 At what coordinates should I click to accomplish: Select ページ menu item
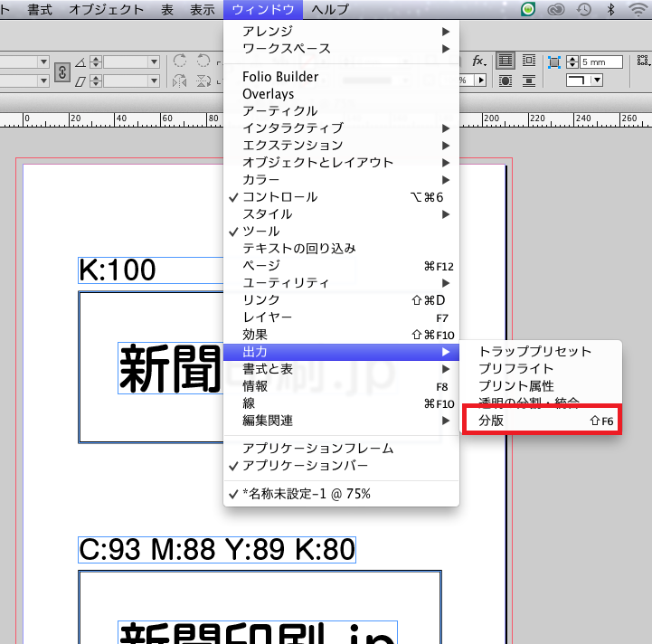tap(341, 265)
